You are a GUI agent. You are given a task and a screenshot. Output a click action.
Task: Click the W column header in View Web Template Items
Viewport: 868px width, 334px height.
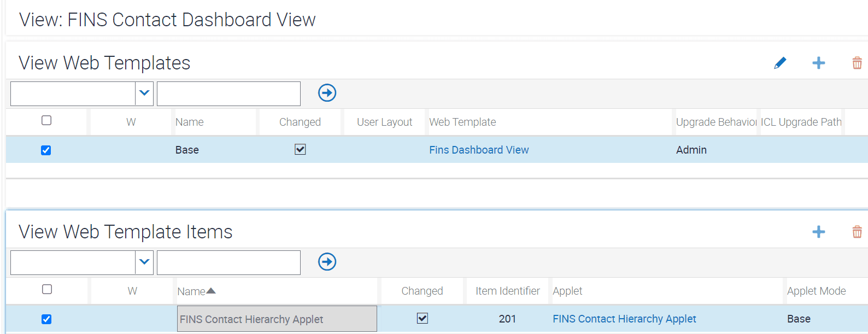click(x=132, y=291)
